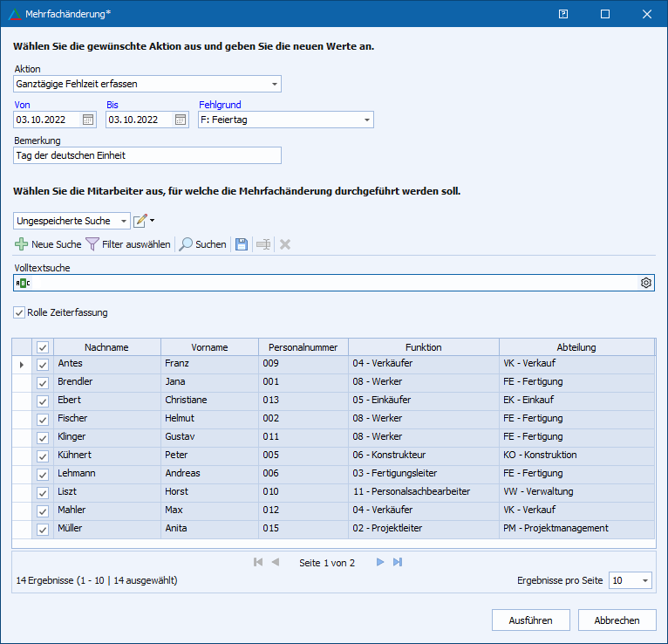
Task: Expand the Aktion dropdown
Action: point(275,85)
